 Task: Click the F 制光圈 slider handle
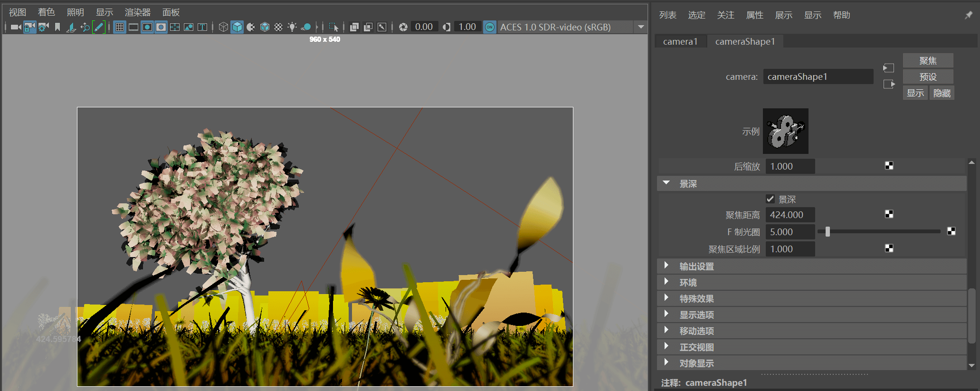(828, 231)
